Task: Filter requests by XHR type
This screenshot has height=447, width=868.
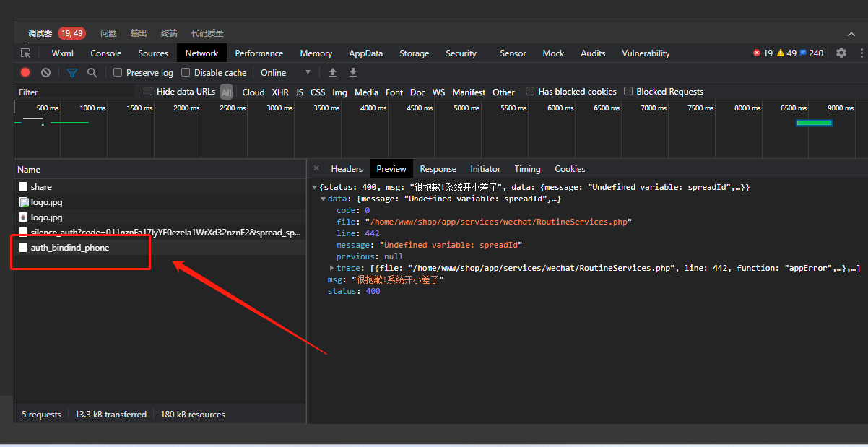Action: 280,92
